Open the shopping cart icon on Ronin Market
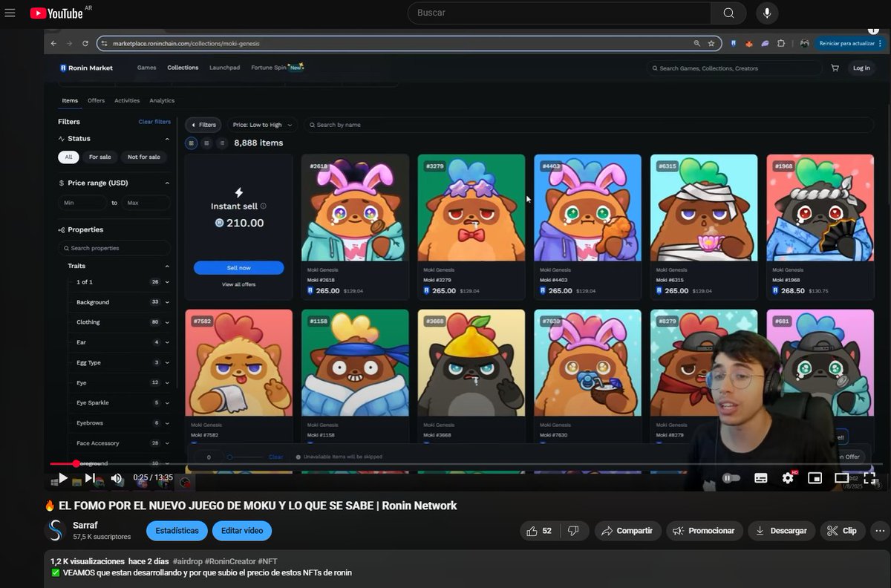The image size is (891, 588). [x=835, y=68]
